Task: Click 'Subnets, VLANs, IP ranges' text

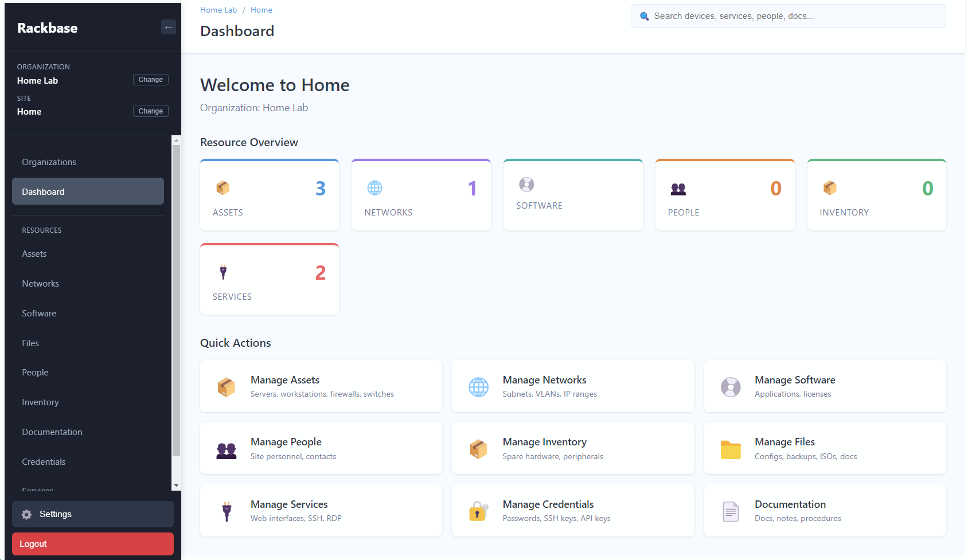Action: click(x=550, y=394)
